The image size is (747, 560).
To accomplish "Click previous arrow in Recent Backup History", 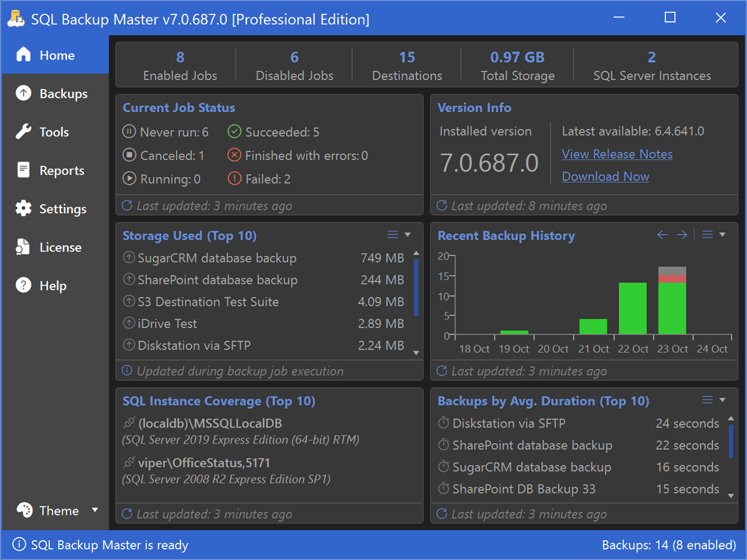I will (x=662, y=235).
